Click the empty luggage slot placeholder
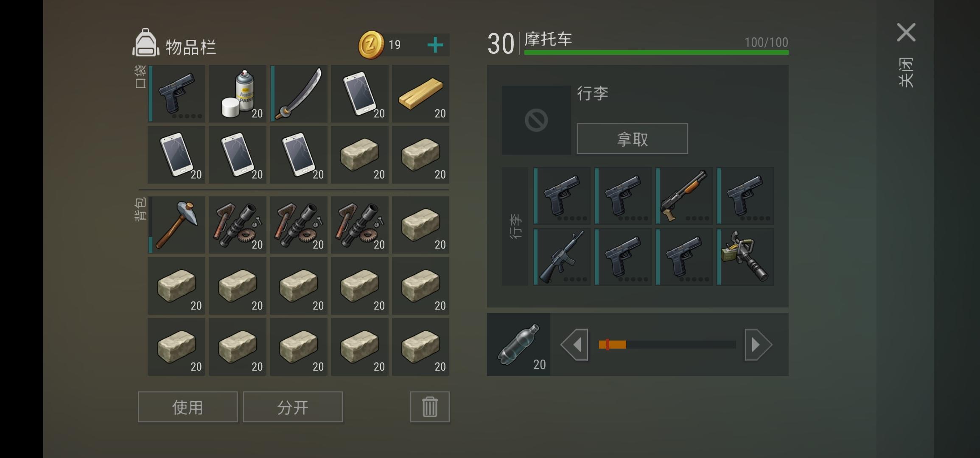980x458 pixels. (536, 120)
